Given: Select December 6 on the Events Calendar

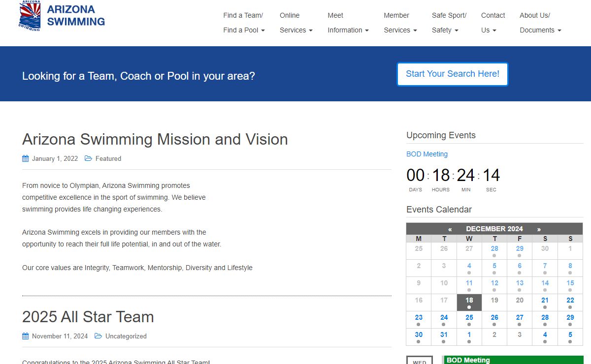Looking at the screenshot, I should pyautogui.click(x=520, y=268).
